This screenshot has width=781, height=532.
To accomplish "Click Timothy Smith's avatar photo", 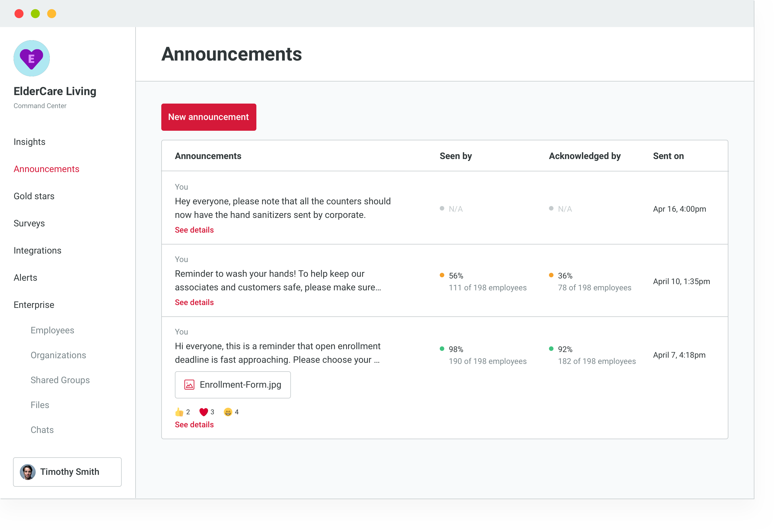I will (27, 472).
